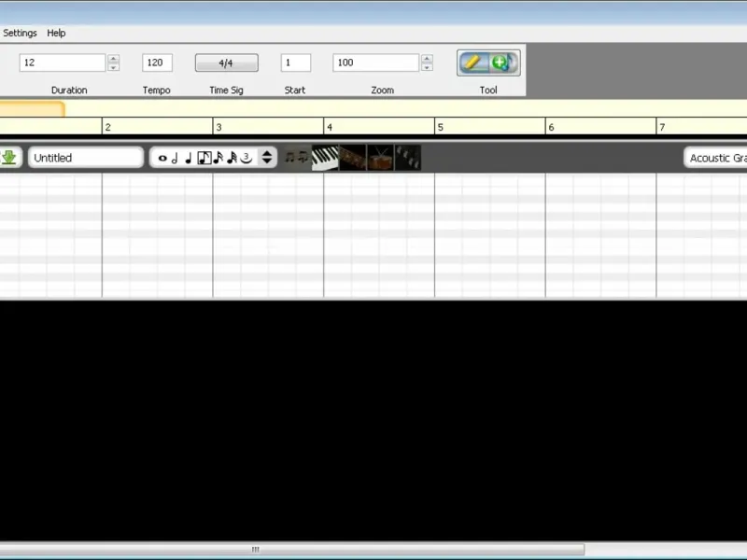
Task: Click the Duration label
Action: (x=69, y=90)
